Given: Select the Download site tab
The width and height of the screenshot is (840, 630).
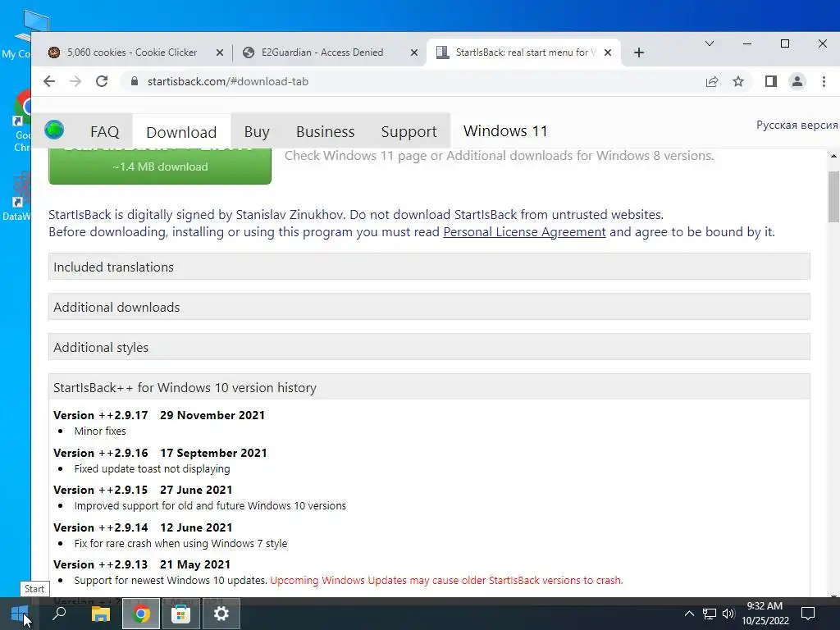Looking at the screenshot, I should coord(181,131).
